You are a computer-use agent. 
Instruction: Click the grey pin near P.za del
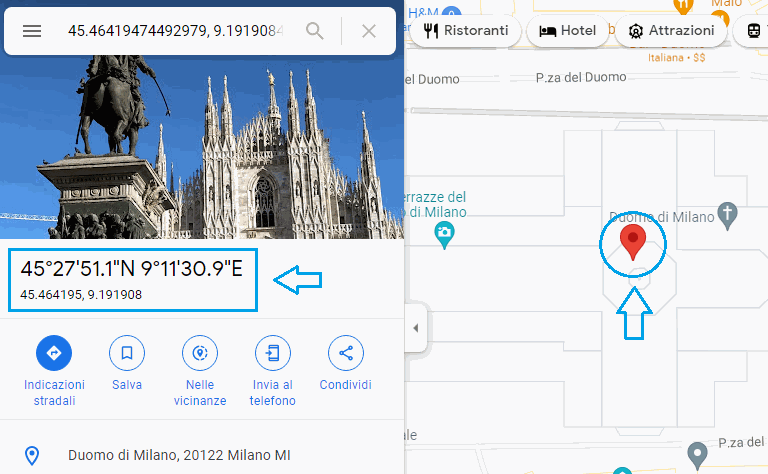point(697,455)
